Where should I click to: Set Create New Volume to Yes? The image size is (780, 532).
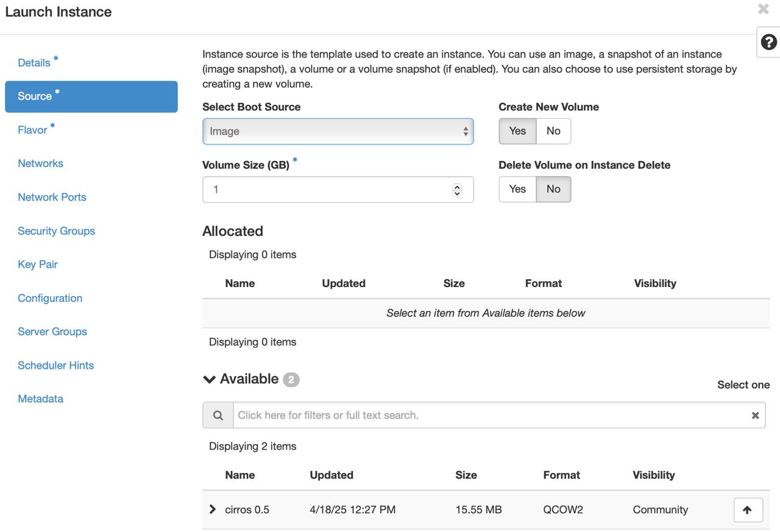pyautogui.click(x=517, y=131)
